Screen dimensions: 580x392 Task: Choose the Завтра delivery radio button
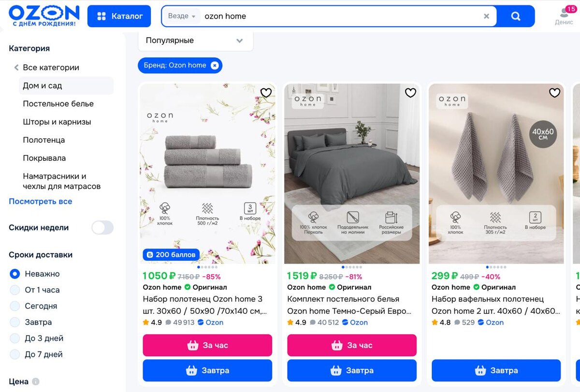[x=15, y=322]
